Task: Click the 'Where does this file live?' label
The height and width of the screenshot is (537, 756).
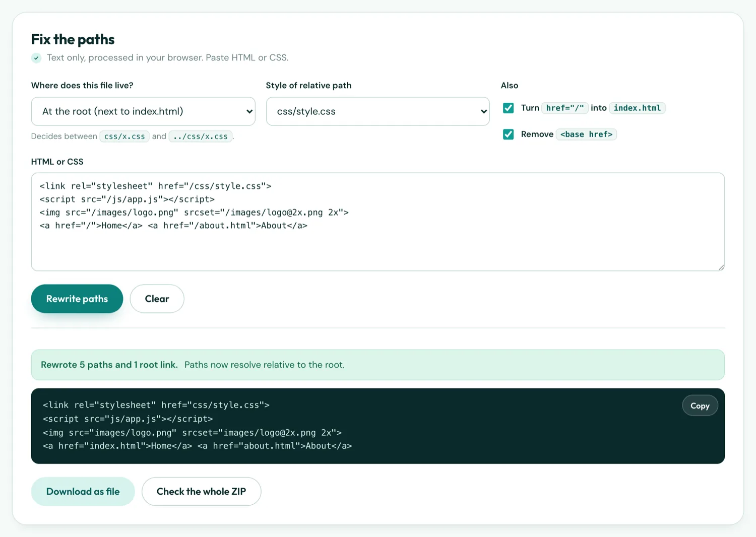Action: [82, 86]
